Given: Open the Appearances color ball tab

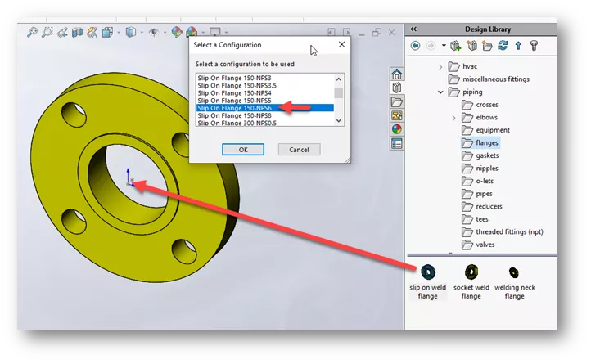Looking at the screenshot, I should tap(396, 129).
